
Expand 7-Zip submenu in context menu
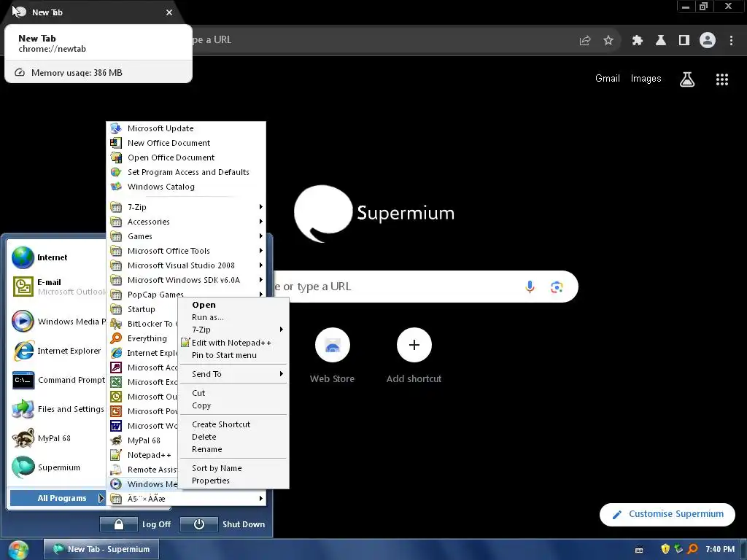pos(233,330)
